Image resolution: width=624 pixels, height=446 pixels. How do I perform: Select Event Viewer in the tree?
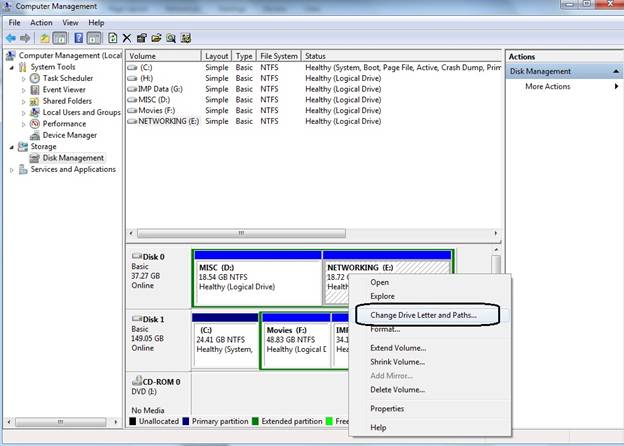point(64,90)
